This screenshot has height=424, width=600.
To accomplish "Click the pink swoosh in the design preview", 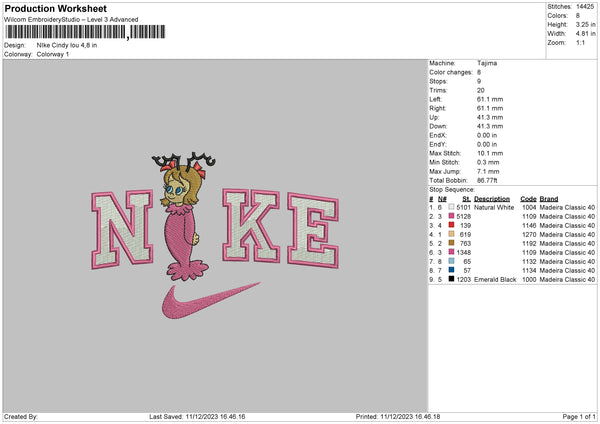I will (x=210, y=301).
